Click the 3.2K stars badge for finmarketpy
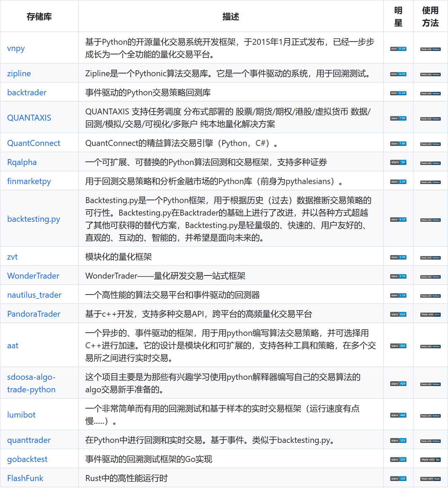 click(398, 182)
